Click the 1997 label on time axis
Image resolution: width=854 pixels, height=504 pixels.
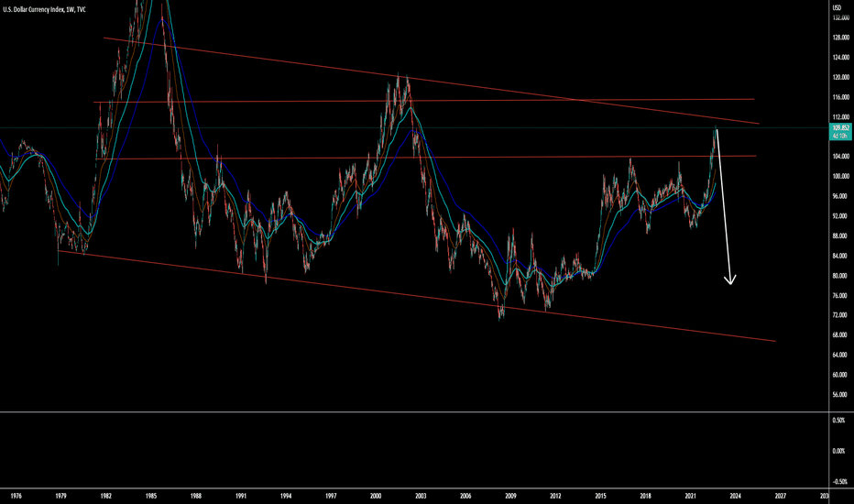coord(331,496)
